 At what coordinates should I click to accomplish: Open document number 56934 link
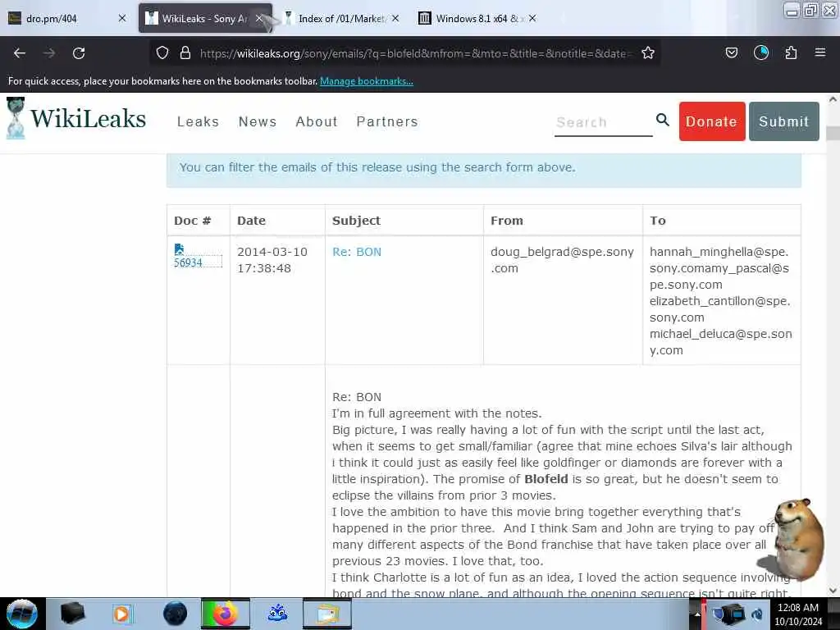pyautogui.click(x=188, y=262)
